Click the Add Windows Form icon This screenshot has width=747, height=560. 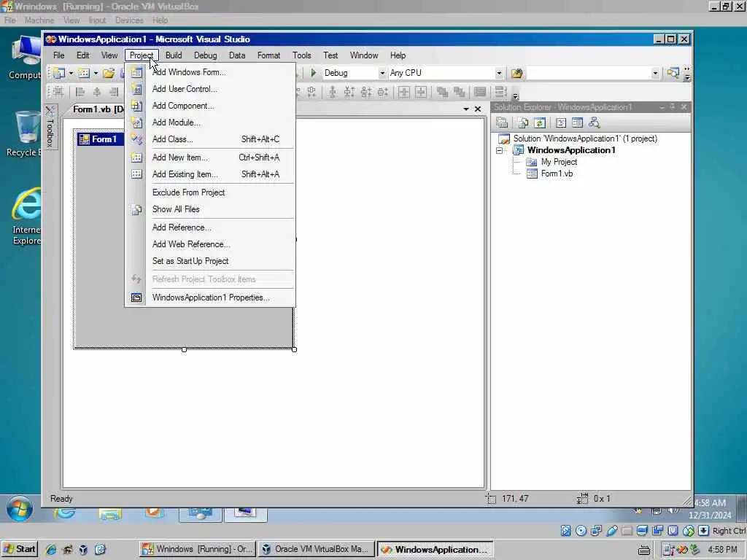(x=136, y=72)
